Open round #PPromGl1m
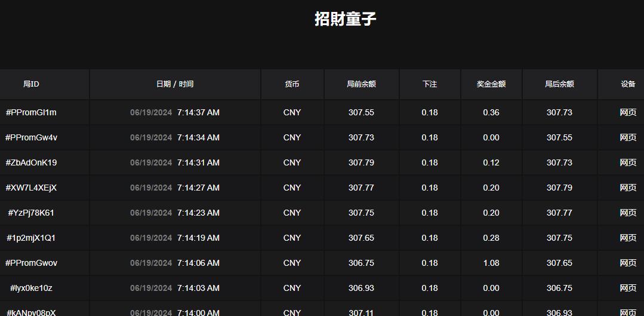Screen dimensions: 644x316 coord(31,112)
